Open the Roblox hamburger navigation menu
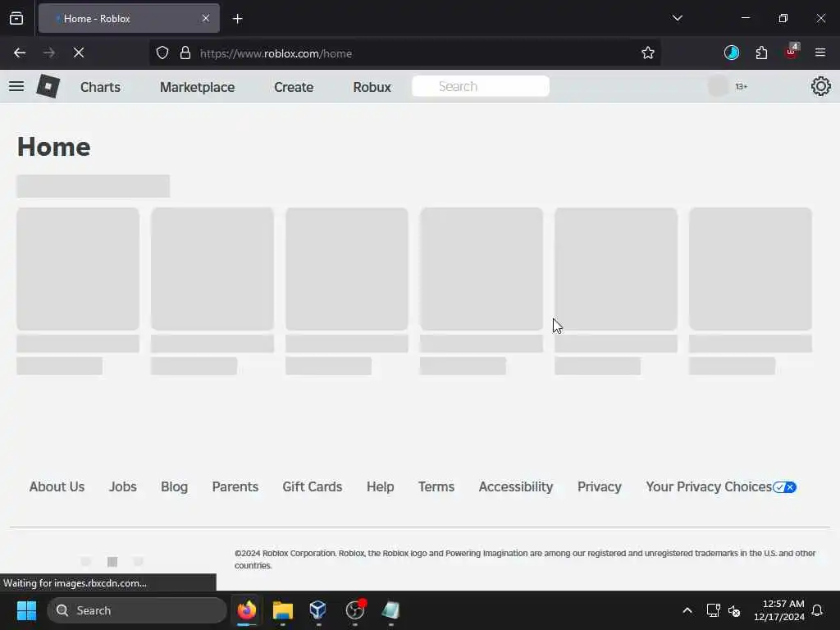The height and width of the screenshot is (630, 840). [x=16, y=86]
